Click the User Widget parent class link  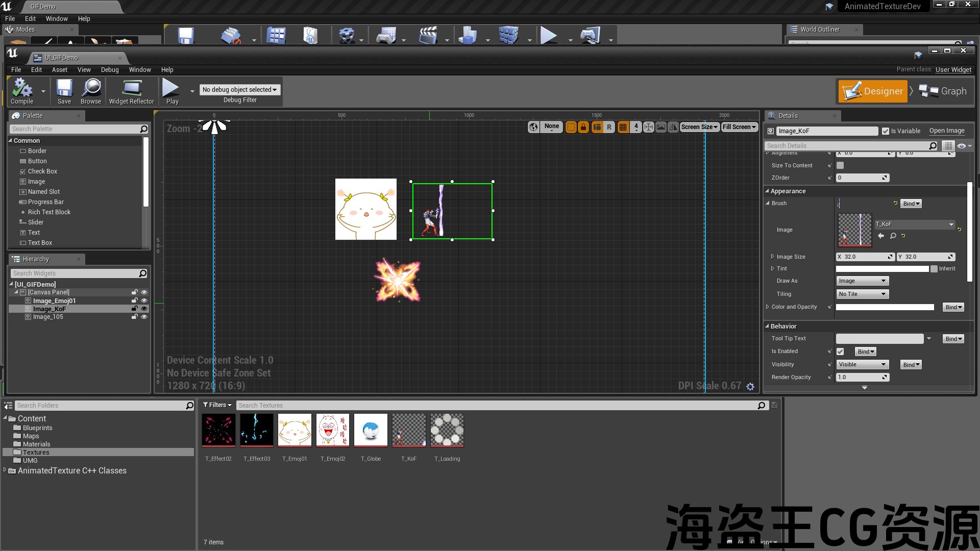(x=953, y=70)
